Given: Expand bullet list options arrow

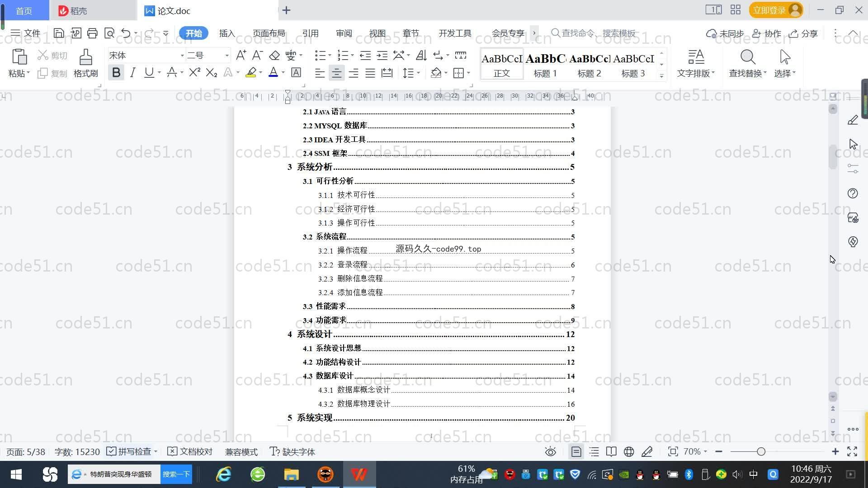Looking at the screenshot, I should [x=330, y=55].
